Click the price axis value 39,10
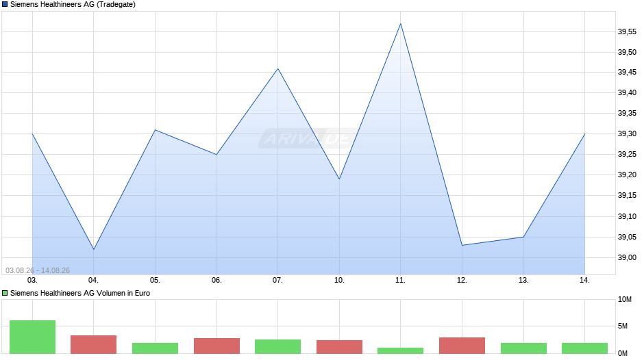644x360 pixels. (x=627, y=216)
